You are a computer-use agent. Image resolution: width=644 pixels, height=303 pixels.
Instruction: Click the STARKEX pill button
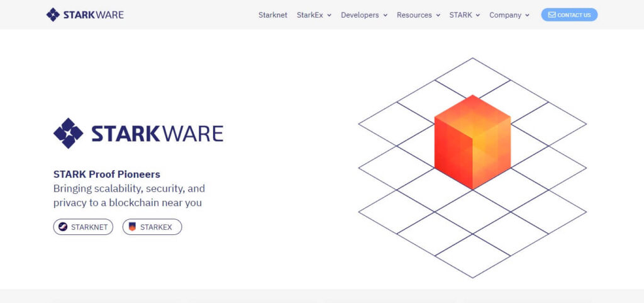click(x=152, y=227)
